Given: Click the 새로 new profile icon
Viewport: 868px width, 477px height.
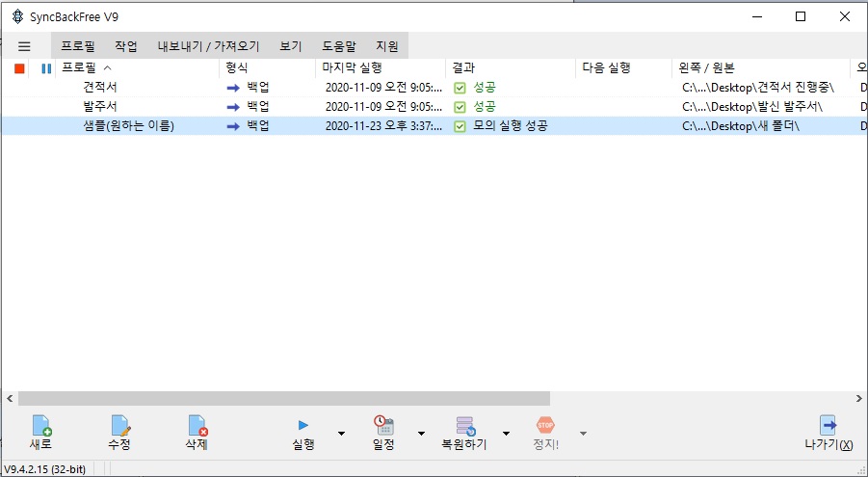Looking at the screenshot, I should (41, 426).
